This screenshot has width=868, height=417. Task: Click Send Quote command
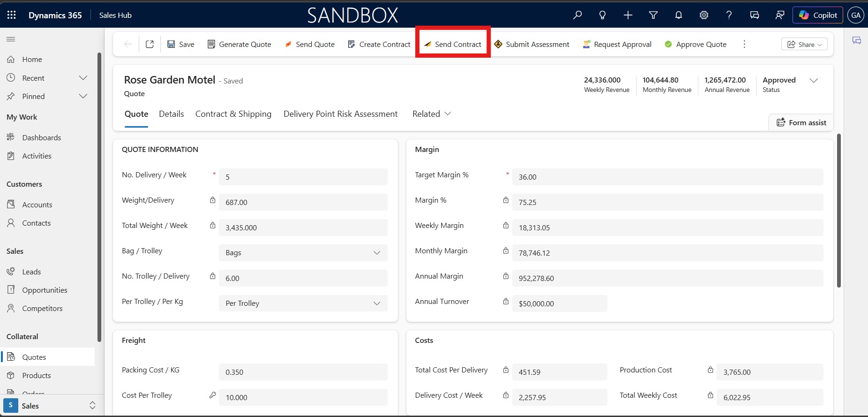pyautogui.click(x=310, y=44)
